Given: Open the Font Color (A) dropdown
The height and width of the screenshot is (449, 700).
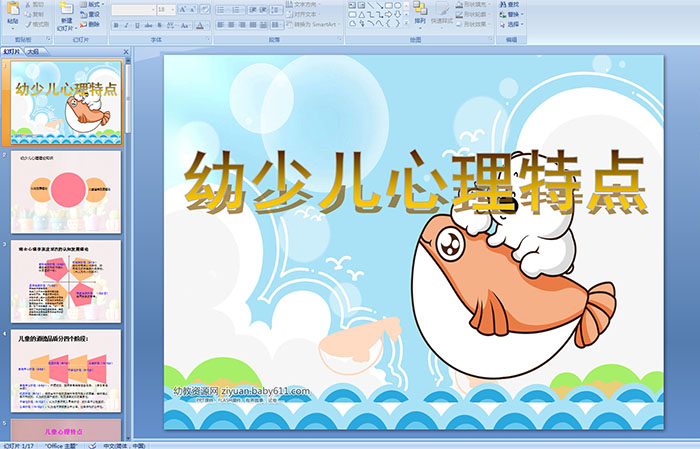Looking at the screenshot, I should [x=201, y=25].
